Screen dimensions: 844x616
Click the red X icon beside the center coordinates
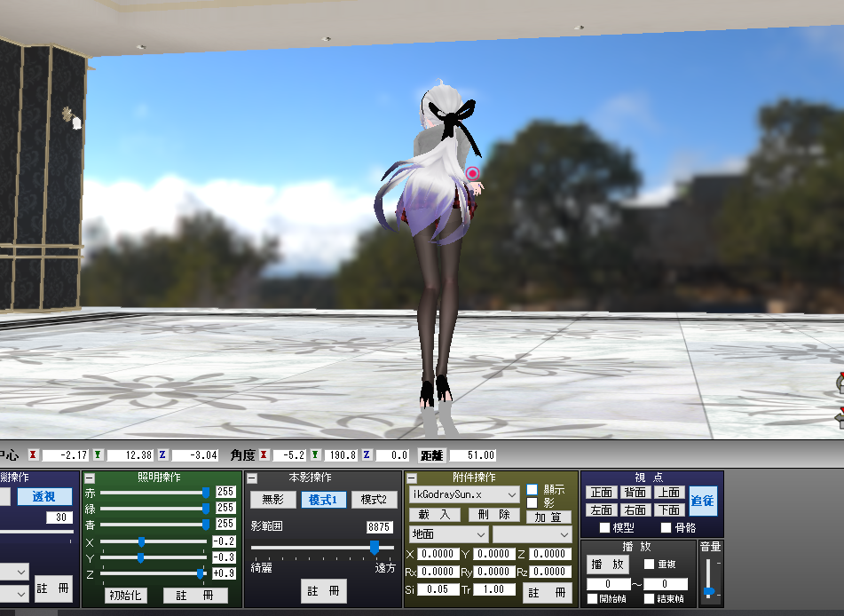point(34,455)
